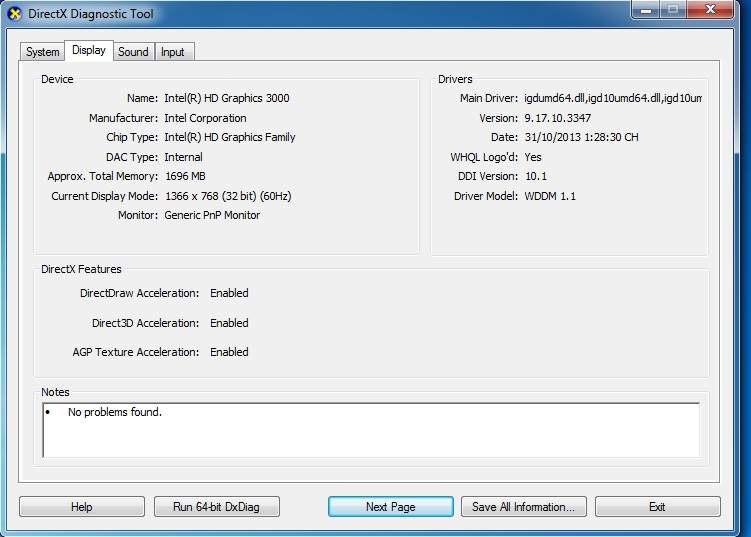Click the 'Main Driver:' label
Viewport: 751px width, 537px height.
[489, 98]
